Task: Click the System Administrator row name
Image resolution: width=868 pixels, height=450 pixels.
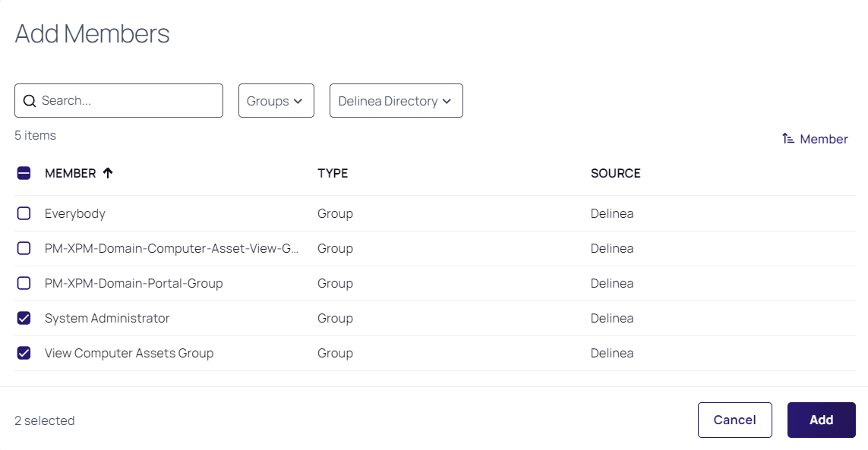Action: tap(107, 318)
